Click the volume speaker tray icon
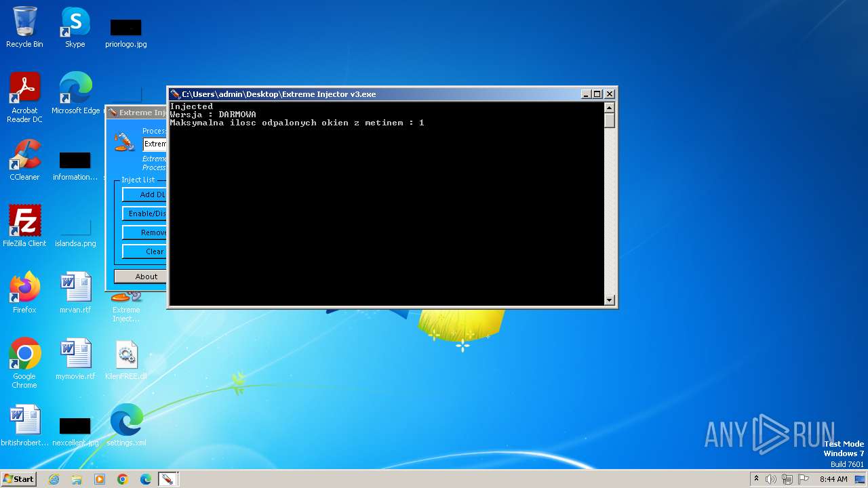This screenshot has height=488, width=868. tap(771, 479)
